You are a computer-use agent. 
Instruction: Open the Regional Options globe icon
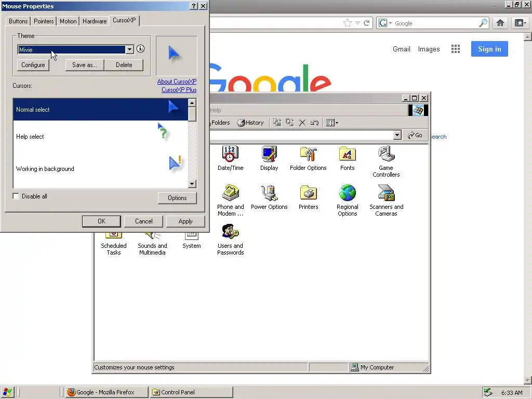(x=347, y=201)
